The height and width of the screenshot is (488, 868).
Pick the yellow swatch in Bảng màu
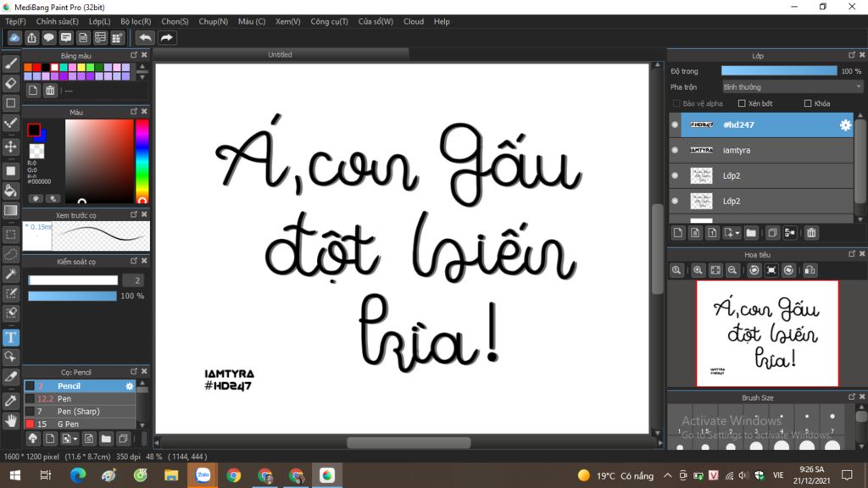point(81,68)
